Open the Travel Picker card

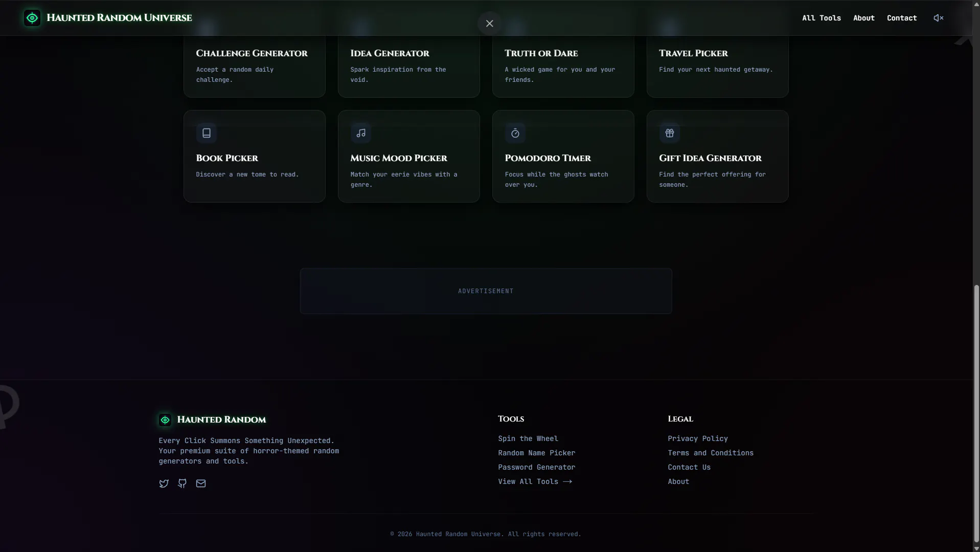tap(718, 67)
